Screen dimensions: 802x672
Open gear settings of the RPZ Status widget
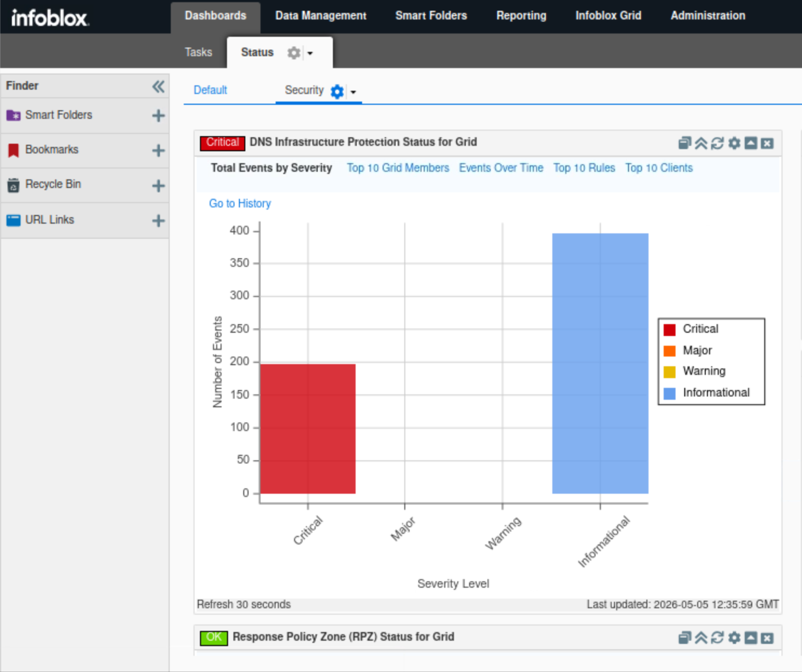tap(734, 638)
